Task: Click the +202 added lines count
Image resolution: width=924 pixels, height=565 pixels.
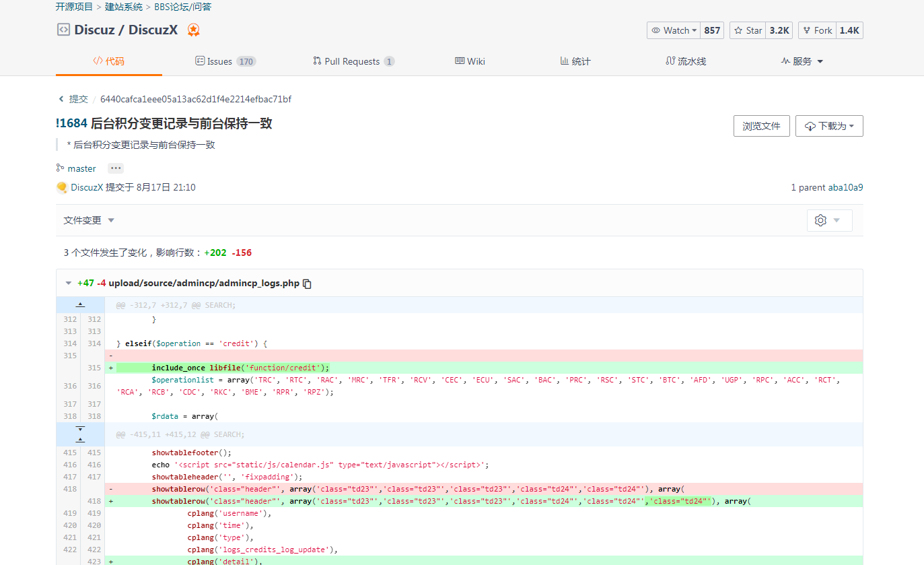Action: pyautogui.click(x=215, y=253)
